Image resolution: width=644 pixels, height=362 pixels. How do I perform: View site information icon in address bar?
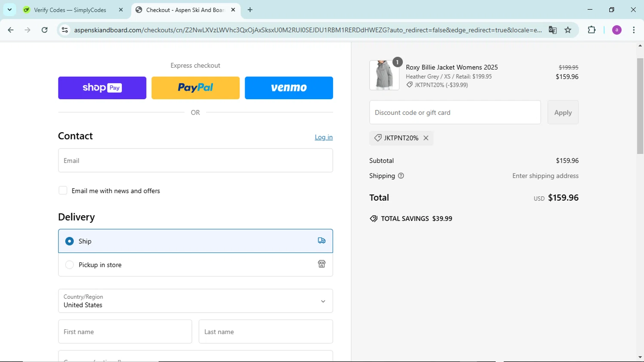pyautogui.click(x=65, y=30)
